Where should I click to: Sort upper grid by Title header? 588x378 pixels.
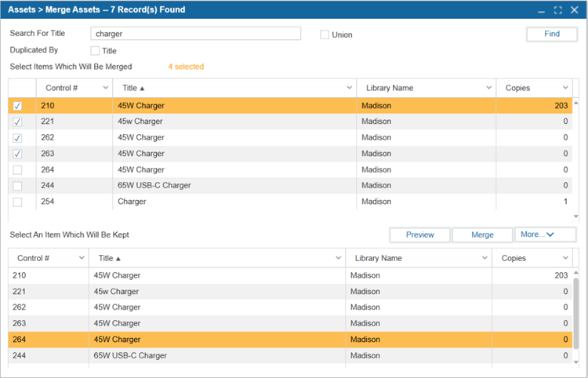(133, 88)
